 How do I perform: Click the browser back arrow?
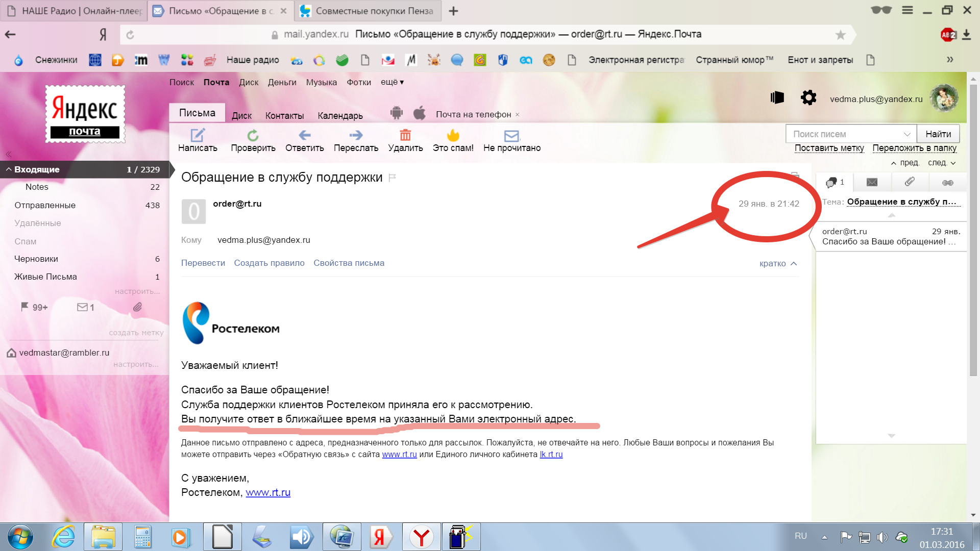(10, 34)
